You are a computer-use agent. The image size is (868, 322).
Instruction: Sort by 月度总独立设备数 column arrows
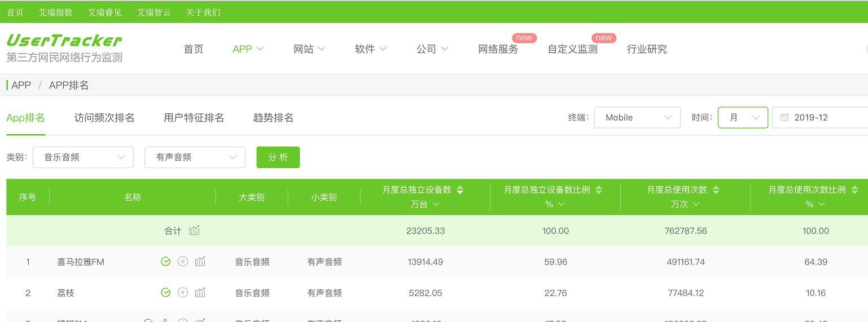(x=460, y=190)
